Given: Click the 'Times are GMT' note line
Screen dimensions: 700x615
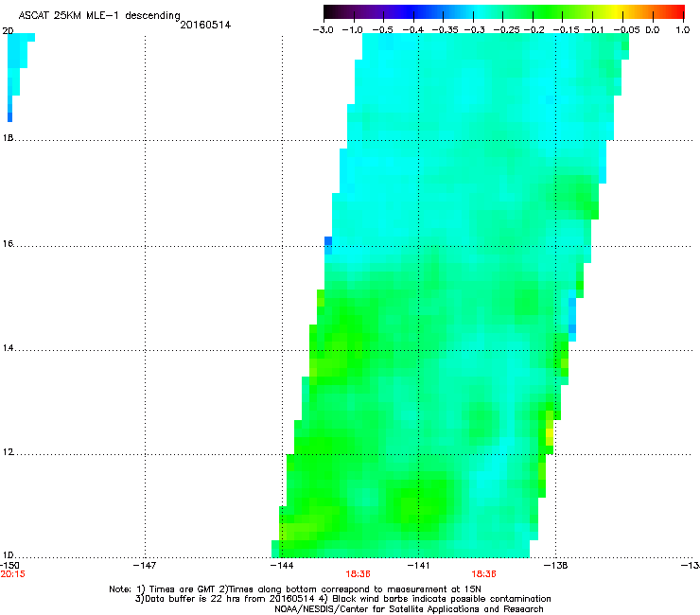Looking at the screenshot, I should pyautogui.click(x=295, y=589).
